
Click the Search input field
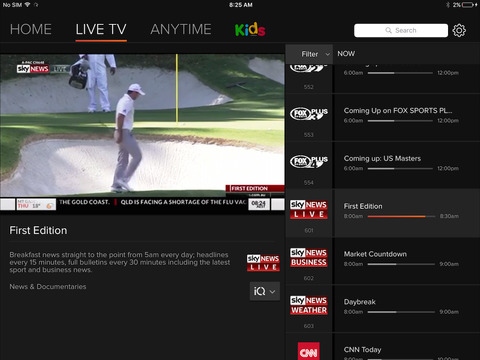coord(401,30)
